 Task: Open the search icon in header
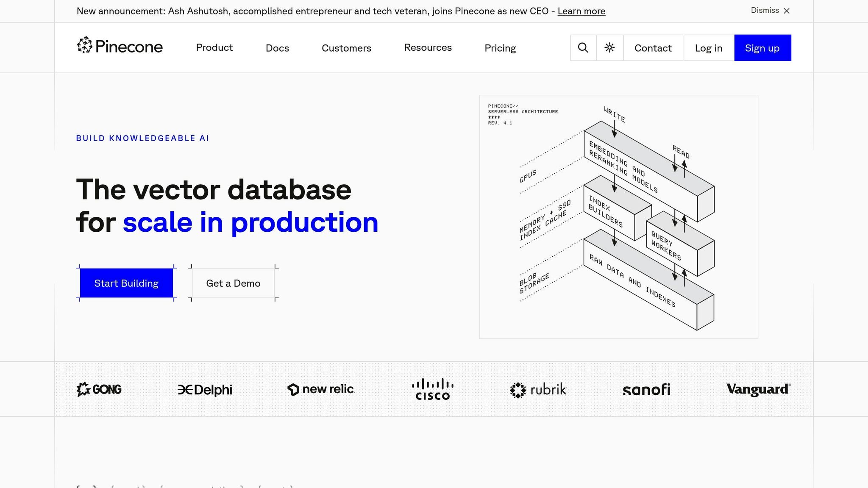point(583,48)
